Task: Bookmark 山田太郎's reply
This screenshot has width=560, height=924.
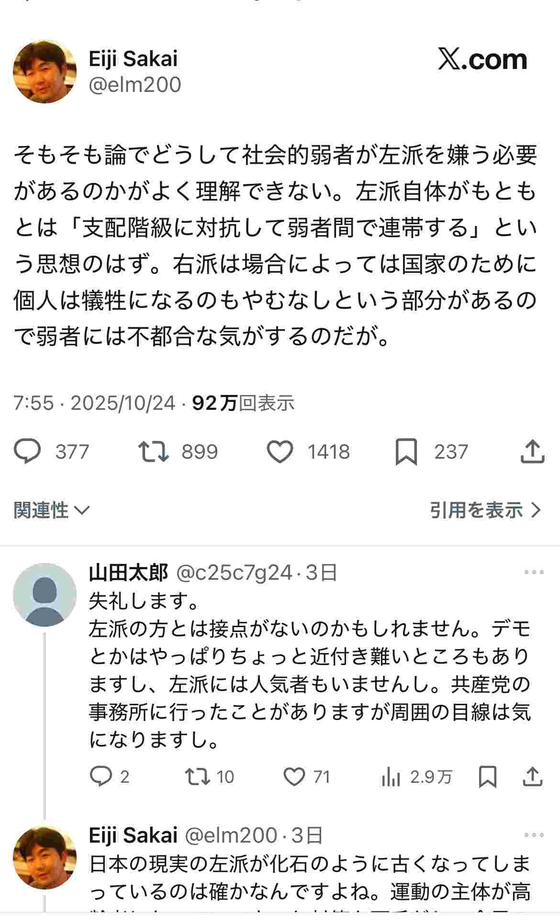Action: pos(487,777)
